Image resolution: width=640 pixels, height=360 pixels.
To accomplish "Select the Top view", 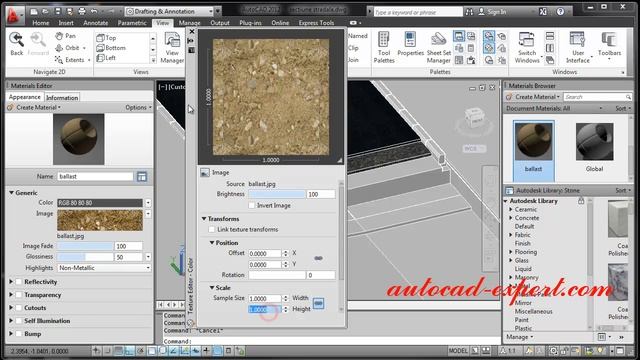I will coord(107,38).
